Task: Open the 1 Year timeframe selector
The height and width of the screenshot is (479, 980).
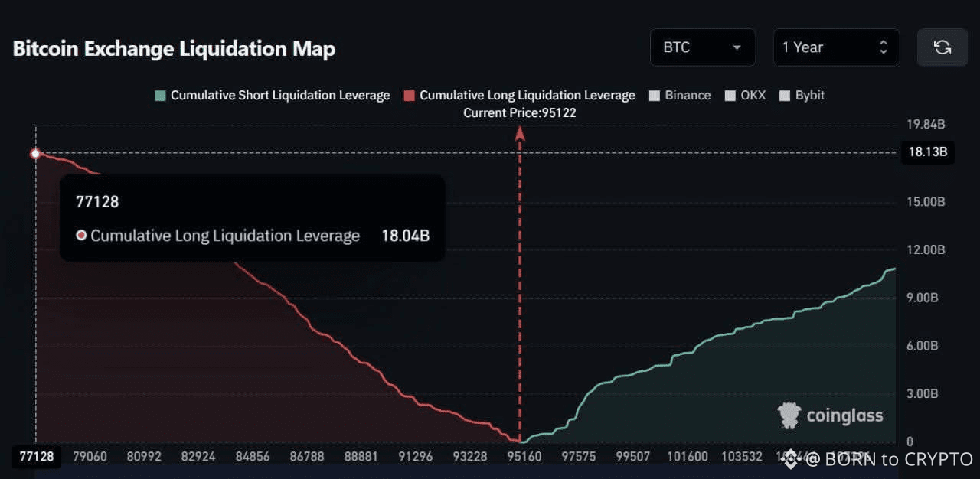Action: (836, 47)
